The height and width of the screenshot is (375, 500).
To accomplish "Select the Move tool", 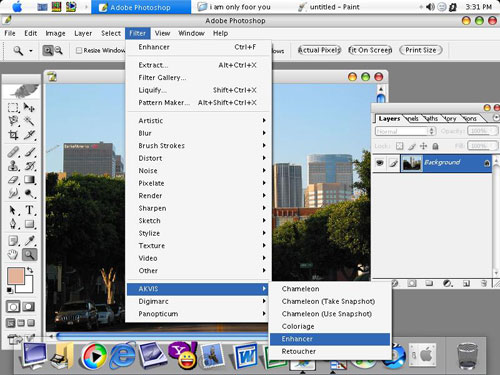I will 29,107.
